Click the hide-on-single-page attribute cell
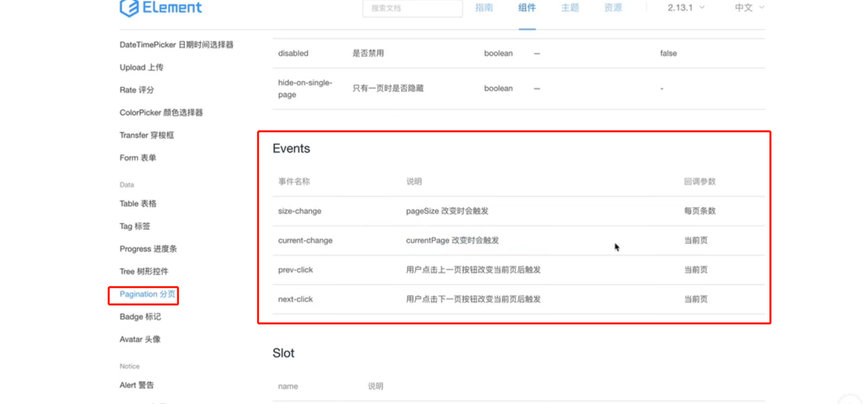868x404 pixels. (305, 89)
